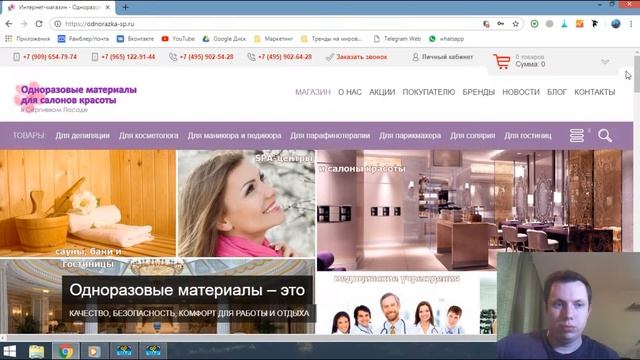Open the media player taskbar icon
The image size is (640, 360).
coord(94,351)
